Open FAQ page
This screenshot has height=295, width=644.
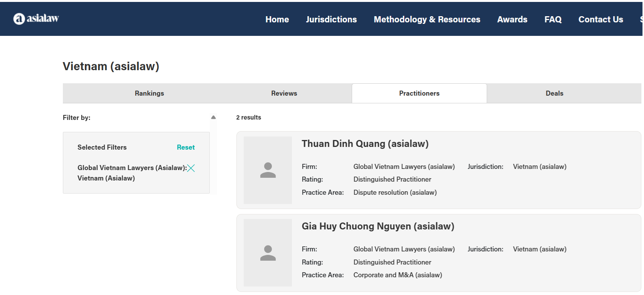tap(553, 19)
